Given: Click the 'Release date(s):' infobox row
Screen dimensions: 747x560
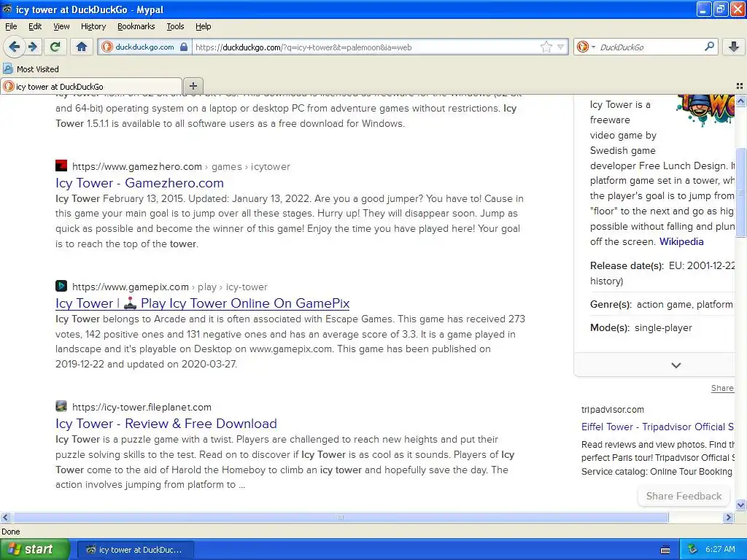Looking at the screenshot, I should tap(662, 273).
